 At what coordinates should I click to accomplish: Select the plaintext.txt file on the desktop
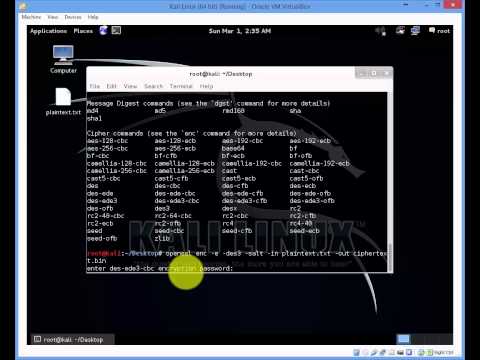coord(63,102)
